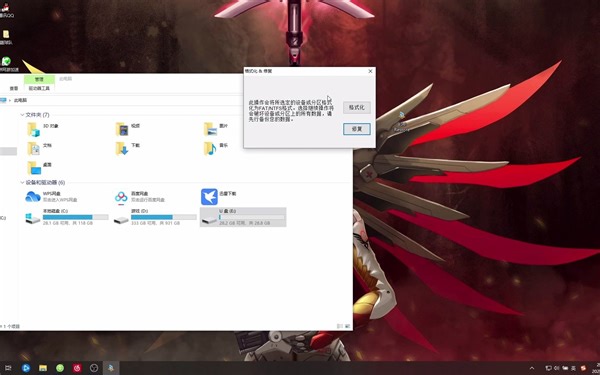
Task: Switch Explorer to large icons view
Action: click(347, 326)
